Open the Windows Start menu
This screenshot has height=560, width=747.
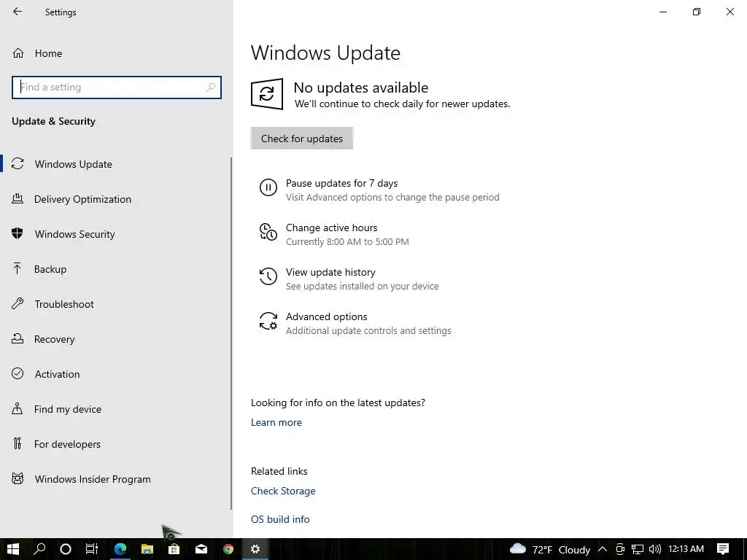[x=13, y=549]
